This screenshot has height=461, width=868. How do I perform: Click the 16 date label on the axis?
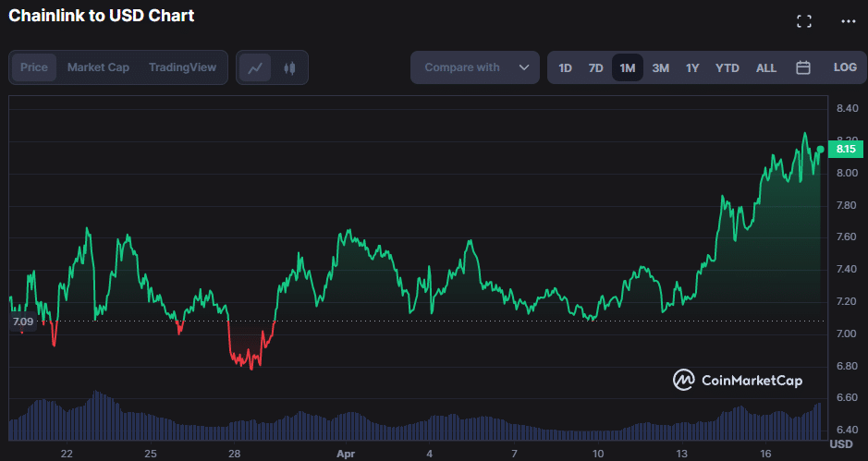click(x=766, y=454)
